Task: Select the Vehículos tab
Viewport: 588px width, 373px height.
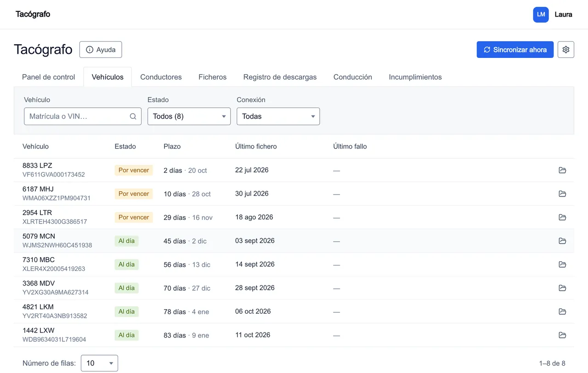Action: point(107,77)
